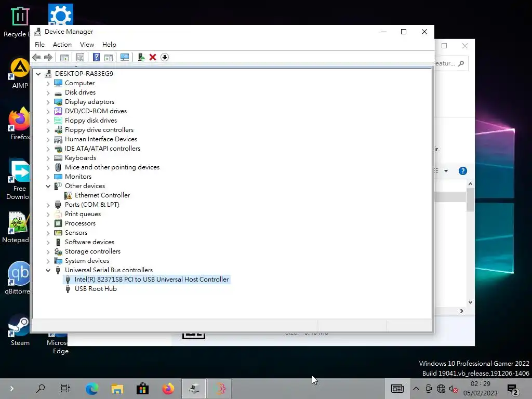
Task: Expand the Disk drives category
Action: tap(48, 92)
